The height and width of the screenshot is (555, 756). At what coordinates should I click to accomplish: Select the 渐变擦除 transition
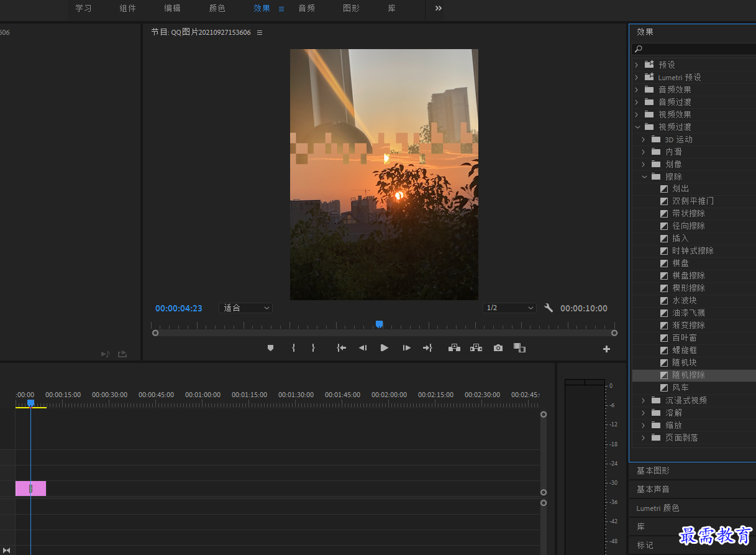pos(688,326)
